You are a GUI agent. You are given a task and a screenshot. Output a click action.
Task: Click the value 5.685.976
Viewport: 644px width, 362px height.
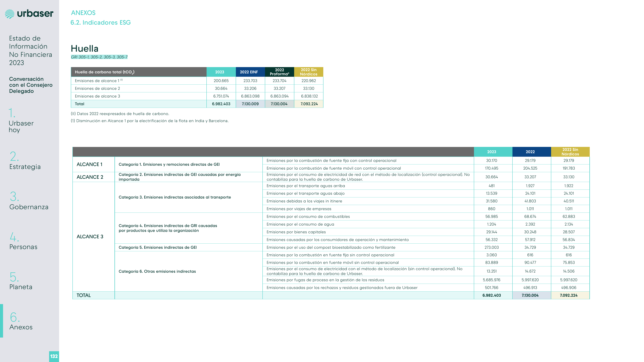coord(492,280)
